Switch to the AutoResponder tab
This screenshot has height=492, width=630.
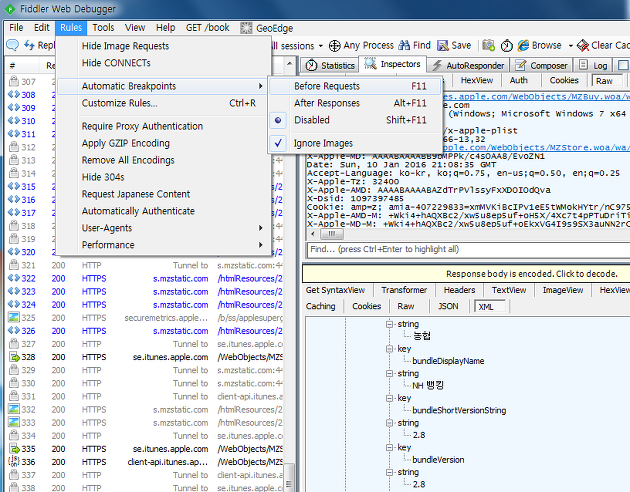click(468, 65)
